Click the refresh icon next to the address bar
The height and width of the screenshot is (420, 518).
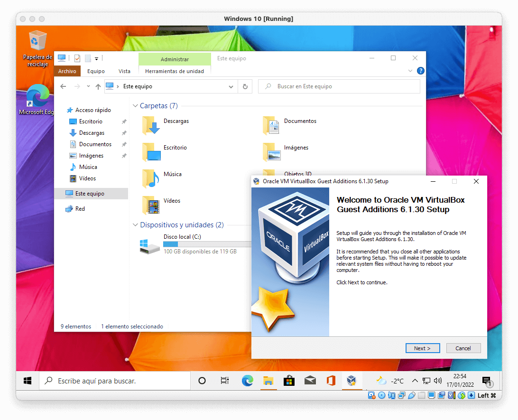(x=245, y=86)
